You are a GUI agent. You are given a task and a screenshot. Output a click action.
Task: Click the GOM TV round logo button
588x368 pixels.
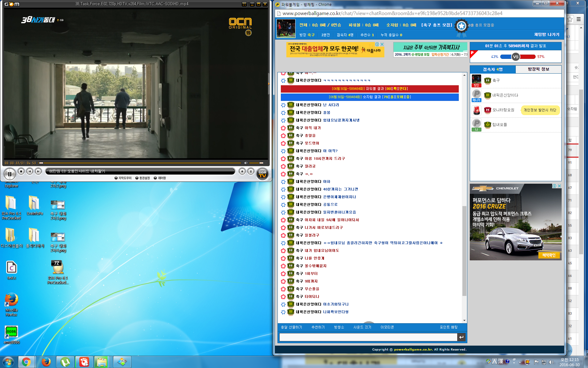tap(262, 174)
